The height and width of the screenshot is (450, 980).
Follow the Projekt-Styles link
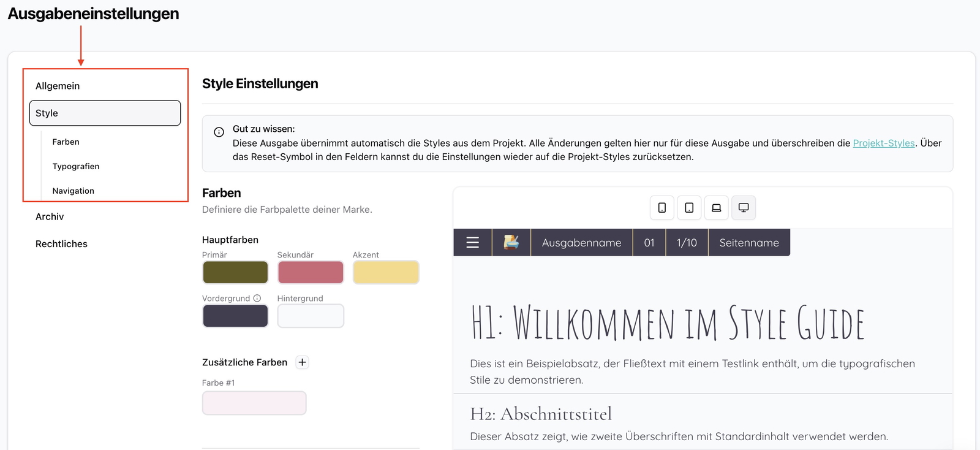pyautogui.click(x=883, y=143)
